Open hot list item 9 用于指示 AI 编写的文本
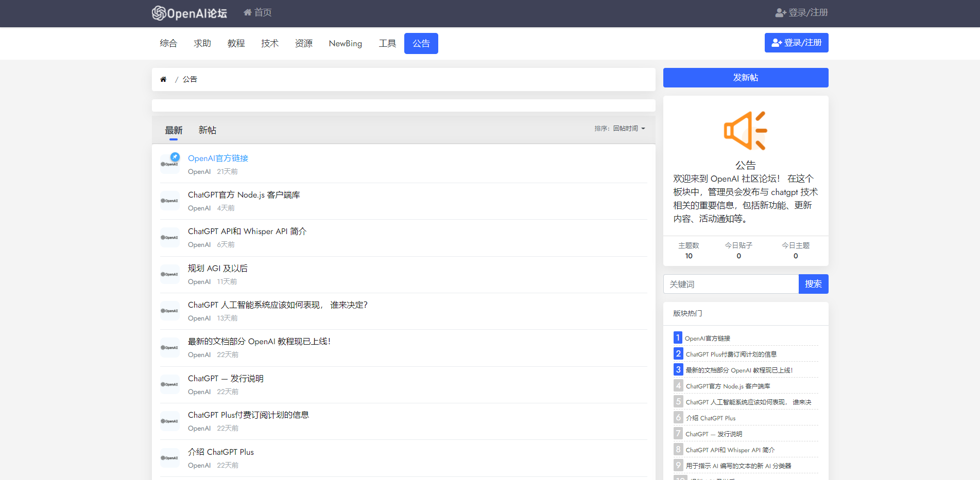This screenshot has width=980, height=480. click(x=738, y=466)
